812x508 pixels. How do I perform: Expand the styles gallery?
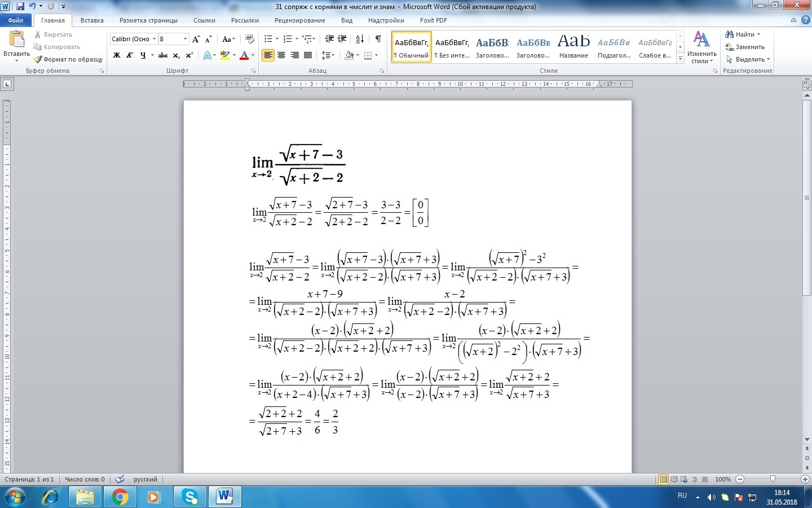click(x=681, y=59)
